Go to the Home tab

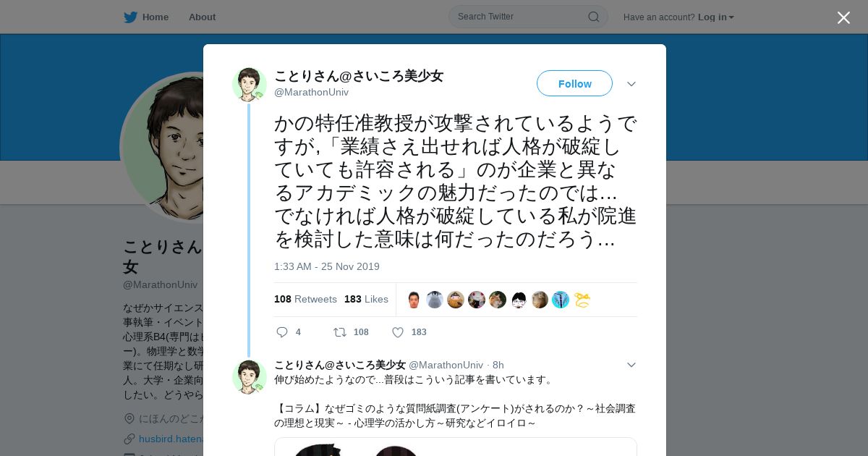[x=156, y=17]
